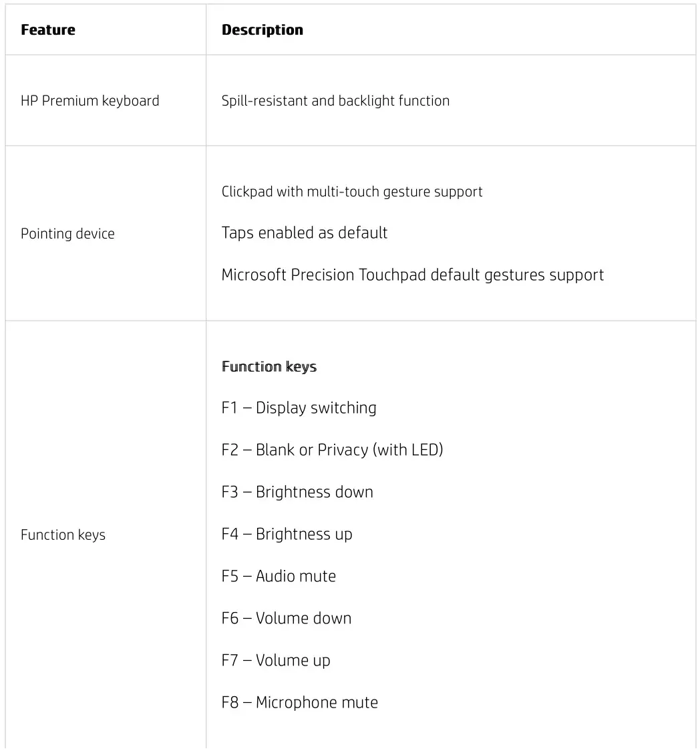Click the F1 – Display switching entry
The width and height of the screenshot is (700, 751).
click(x=299, y=408)
